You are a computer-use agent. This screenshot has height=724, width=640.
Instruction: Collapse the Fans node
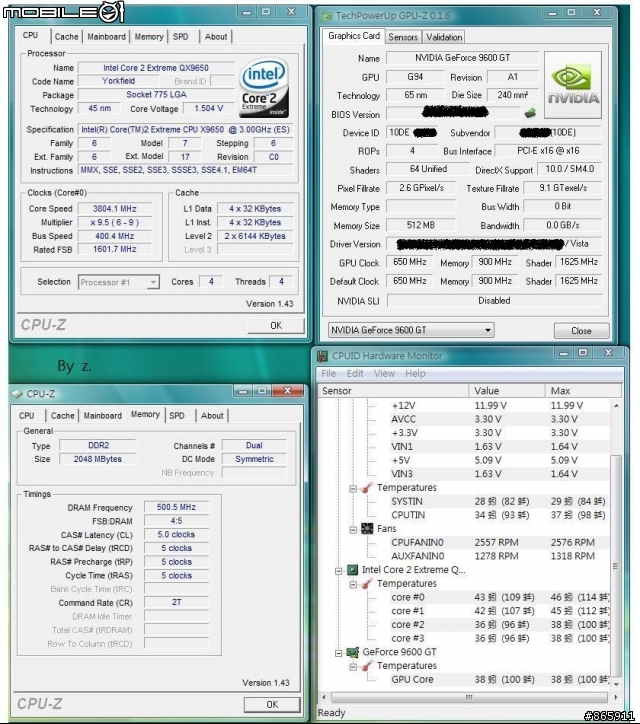click(353, 530)
